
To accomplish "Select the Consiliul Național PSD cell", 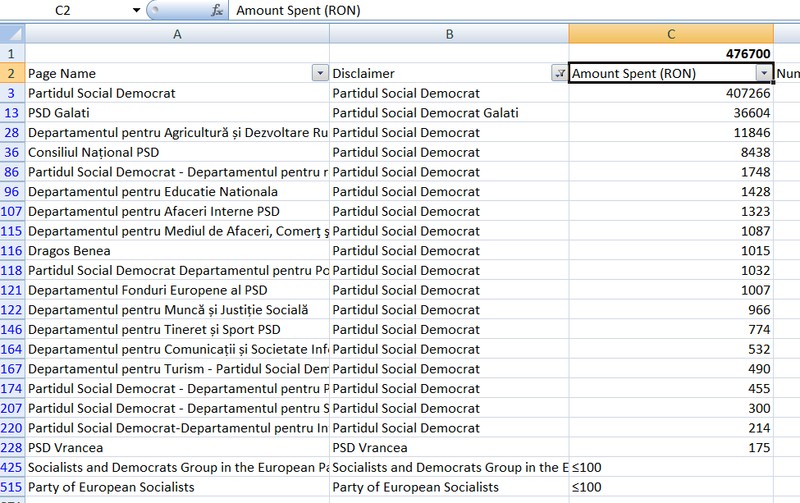I will pyautogui.click(x=177, y=153).
